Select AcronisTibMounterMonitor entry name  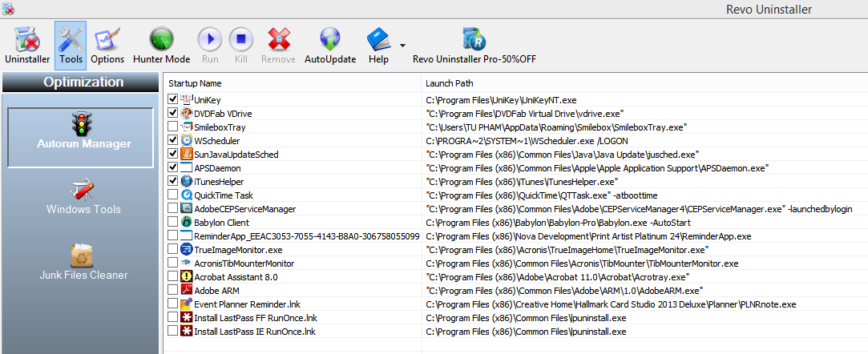coord(244,263)
